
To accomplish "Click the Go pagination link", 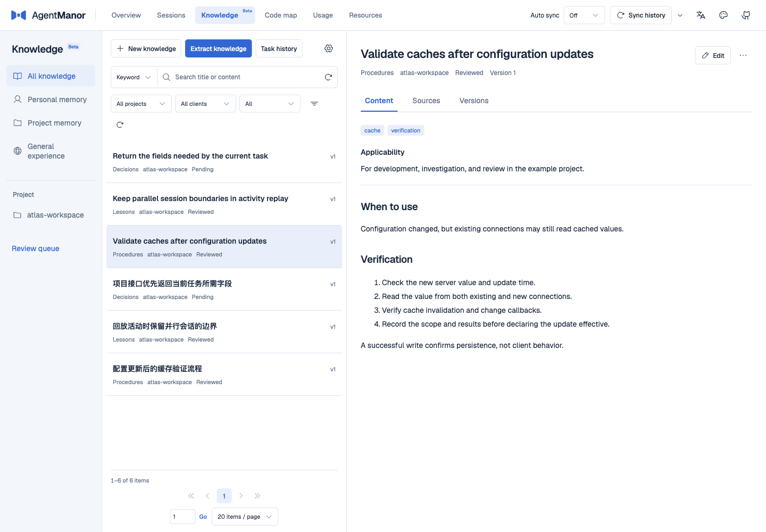I will 203,517.
